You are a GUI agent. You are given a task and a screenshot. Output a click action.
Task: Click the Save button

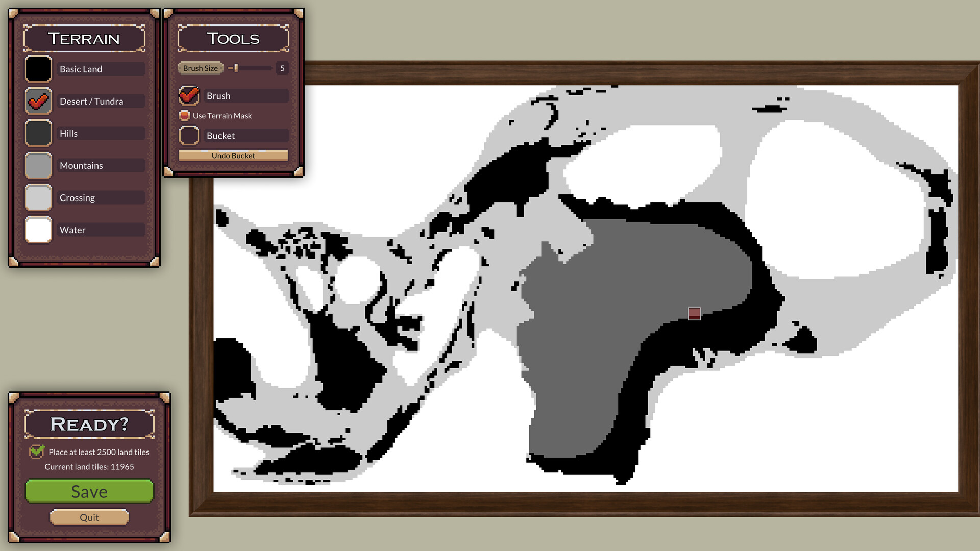[89, 492]
